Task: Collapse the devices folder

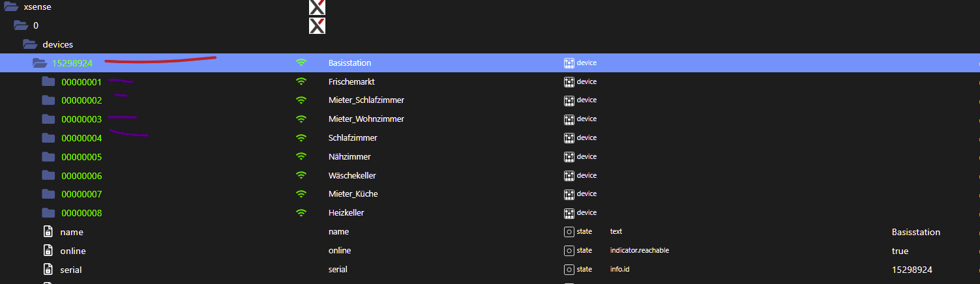Action: point(29,44)
